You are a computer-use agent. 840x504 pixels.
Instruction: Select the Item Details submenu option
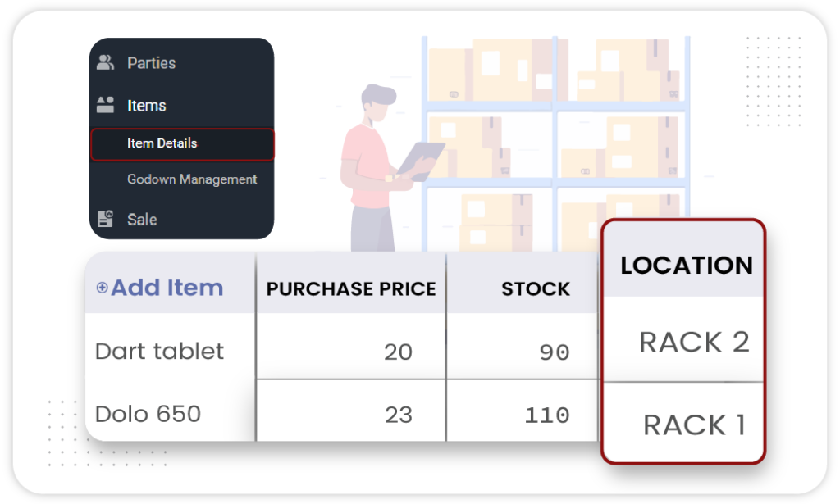click(x=162, y=143)
